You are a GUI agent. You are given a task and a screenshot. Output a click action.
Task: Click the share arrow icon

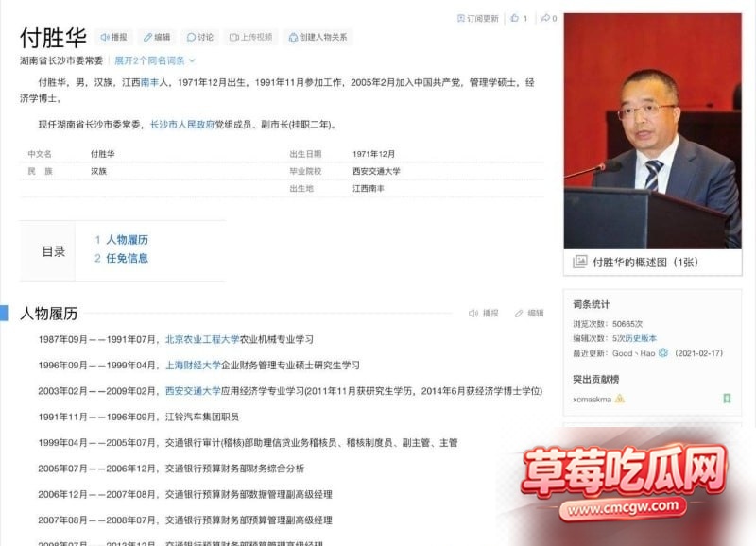pyautogui.click(x=545, y=18)
